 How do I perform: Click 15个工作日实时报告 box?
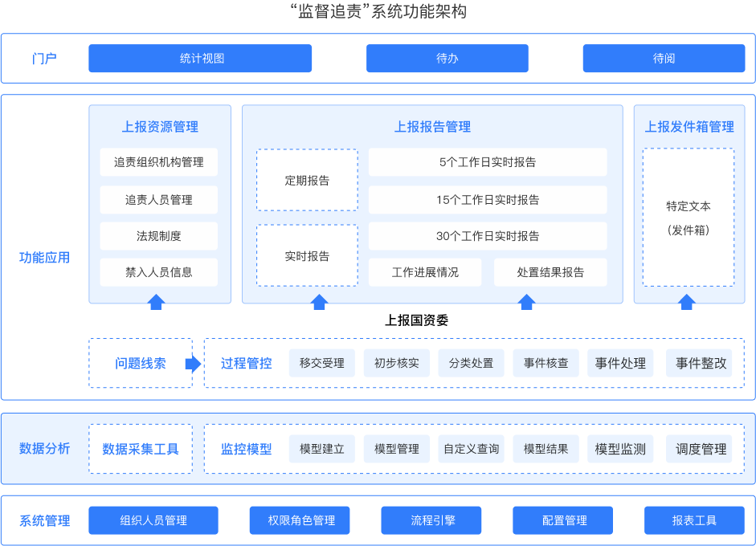(x=488, y=199)
